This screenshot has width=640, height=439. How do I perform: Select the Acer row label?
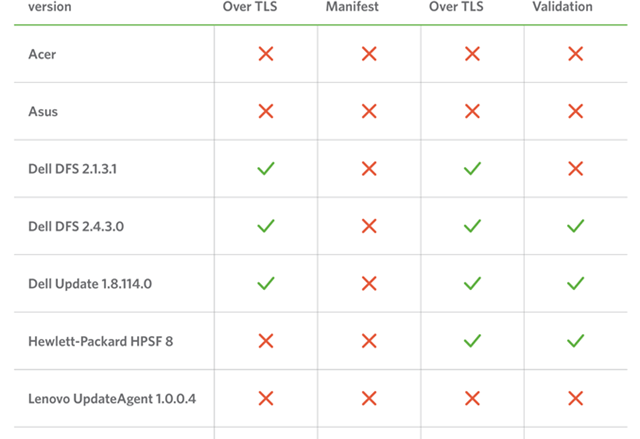pos(42,54)
